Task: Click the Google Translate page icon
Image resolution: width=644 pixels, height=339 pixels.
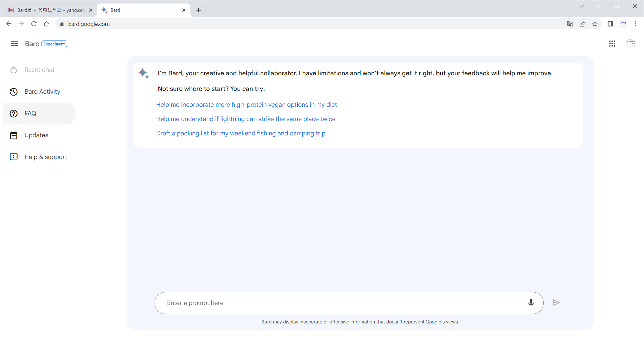Action: pos(570,24)
